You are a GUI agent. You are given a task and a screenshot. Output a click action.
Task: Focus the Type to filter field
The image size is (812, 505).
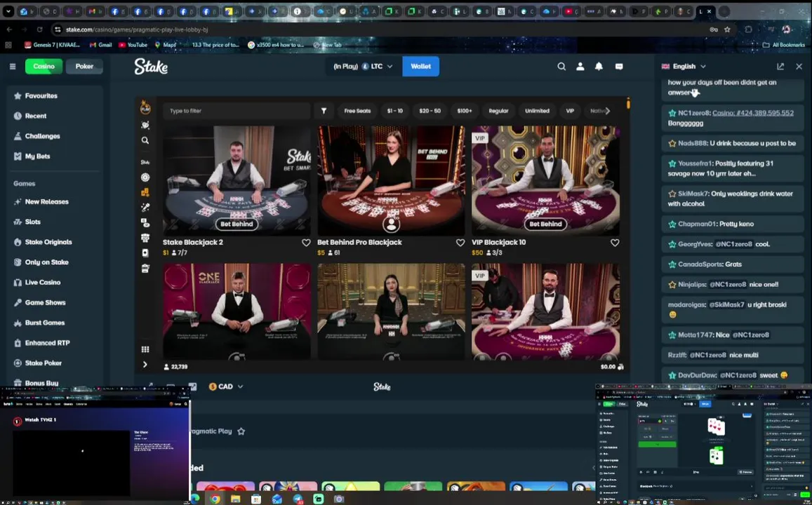pos(237,111)
